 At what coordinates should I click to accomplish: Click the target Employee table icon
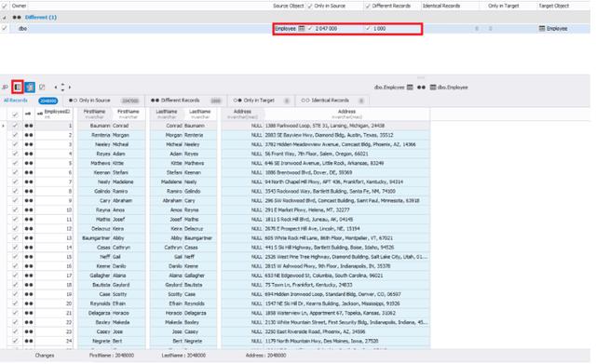(x=542, y=29)
